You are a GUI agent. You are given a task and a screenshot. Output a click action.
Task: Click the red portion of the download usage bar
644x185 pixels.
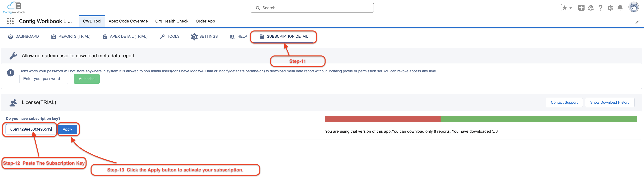pyautogui.click(x=382, y=119)
